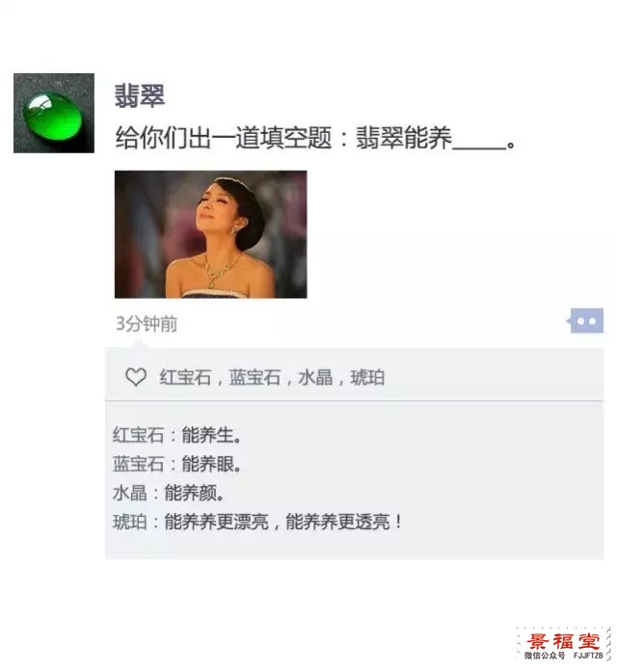Click the comment bubble button with two dots

click(586, 320)
